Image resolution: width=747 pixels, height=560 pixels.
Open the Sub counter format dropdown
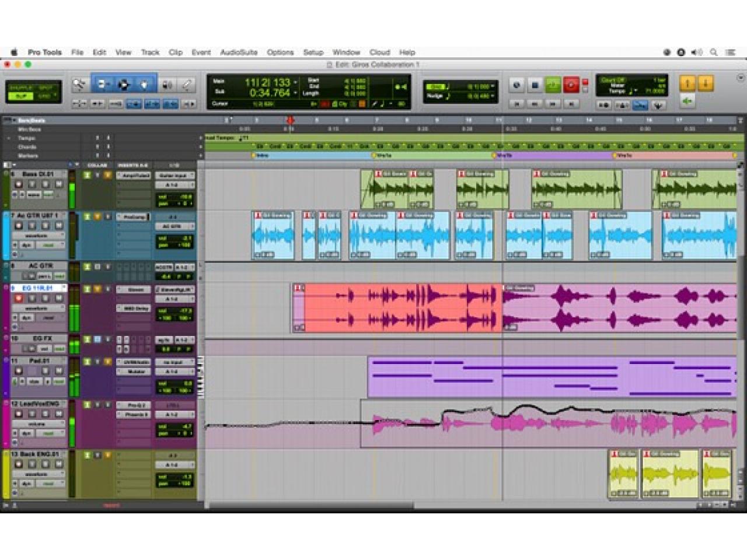tap(295, 93)
